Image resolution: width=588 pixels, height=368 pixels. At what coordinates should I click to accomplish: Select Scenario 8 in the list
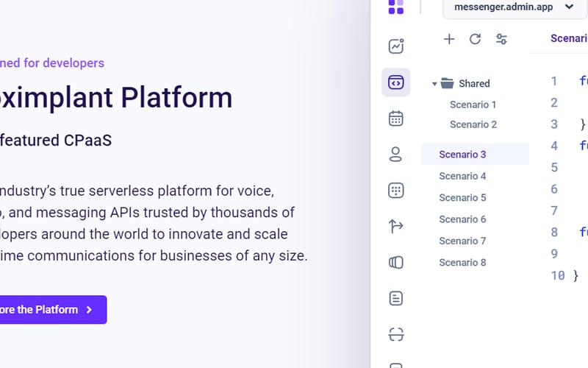[x=462, y=262]
